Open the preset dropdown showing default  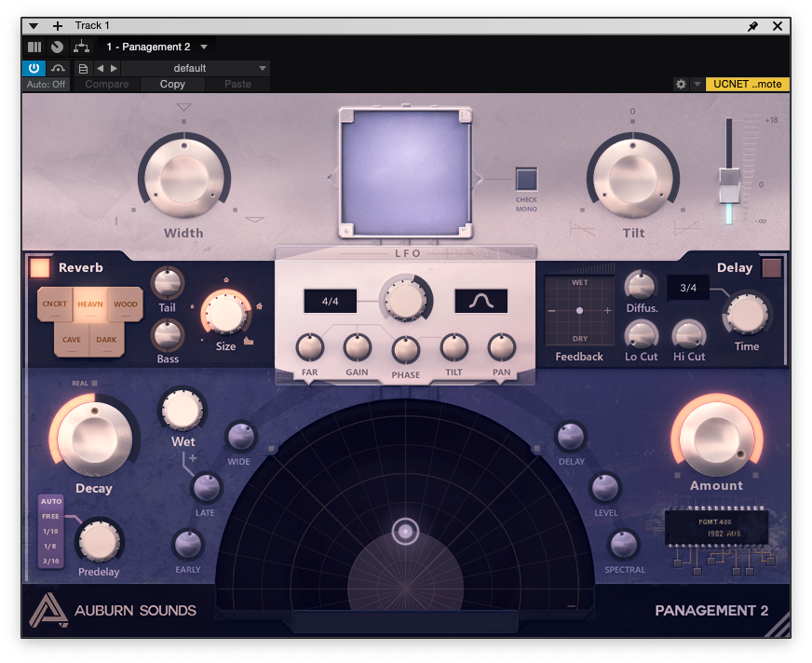196,68
